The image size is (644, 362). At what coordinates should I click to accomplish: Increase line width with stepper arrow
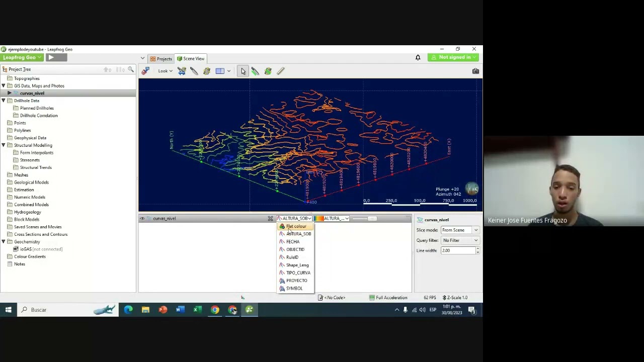click(x=477, y=249)
